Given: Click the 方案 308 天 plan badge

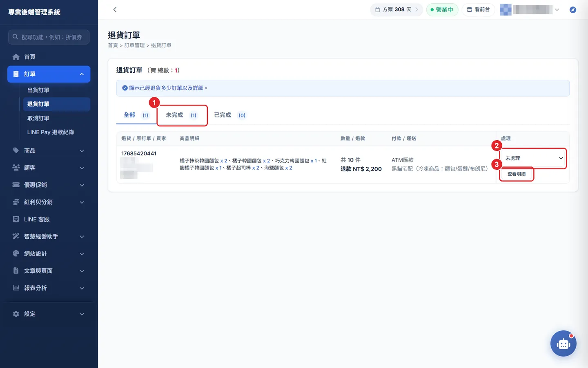Looking at the screenshot, I should coord(397,9).
